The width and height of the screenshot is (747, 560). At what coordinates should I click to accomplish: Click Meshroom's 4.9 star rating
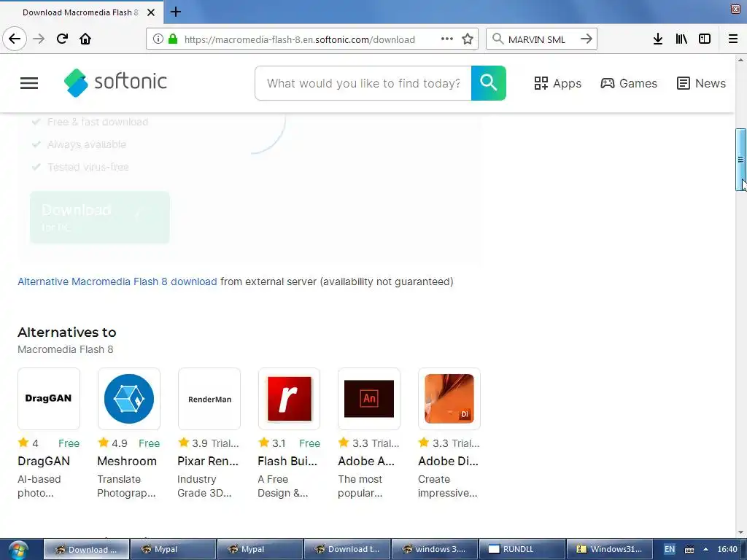pyautogui.click(x=112, y=443)
